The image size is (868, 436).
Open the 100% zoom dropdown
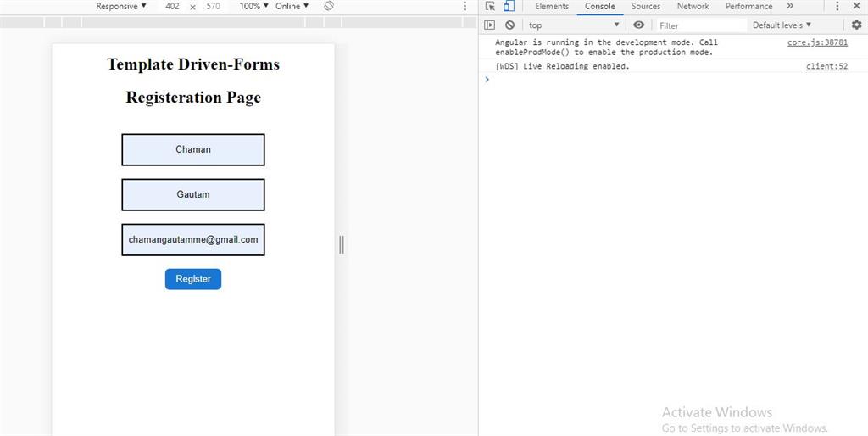pos(254,6)
